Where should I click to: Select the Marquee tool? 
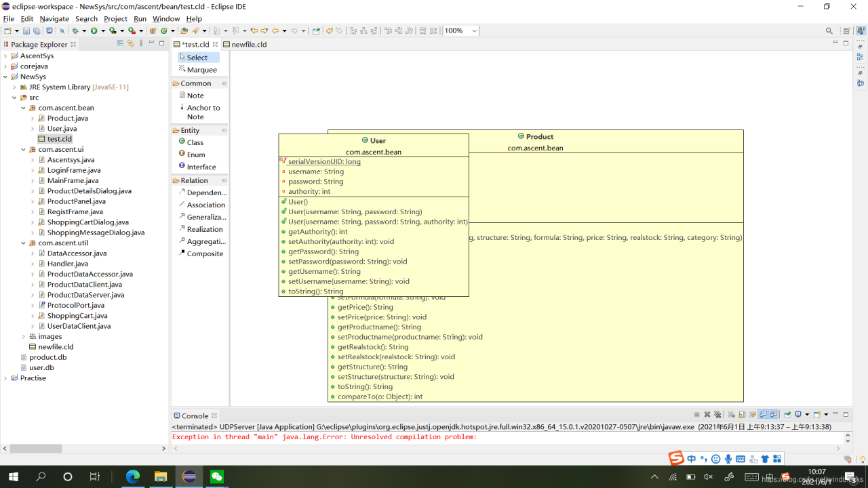[198, 69]
